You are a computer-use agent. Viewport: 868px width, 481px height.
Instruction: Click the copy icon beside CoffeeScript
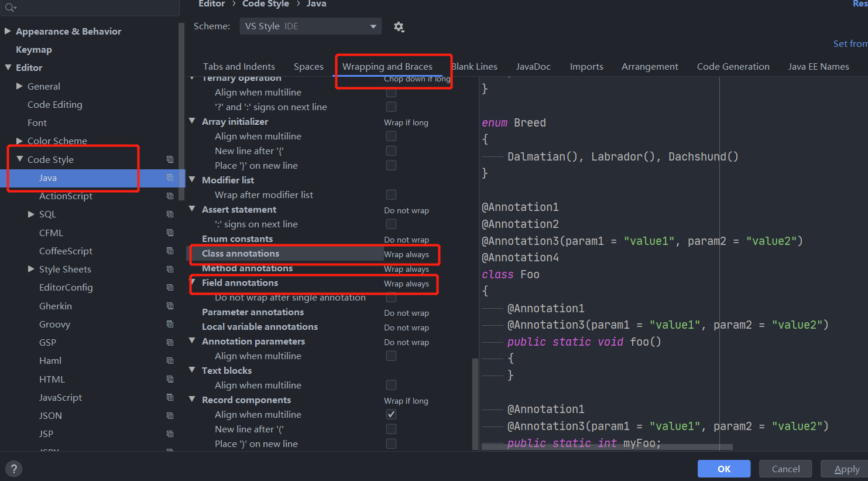(170, 251)
